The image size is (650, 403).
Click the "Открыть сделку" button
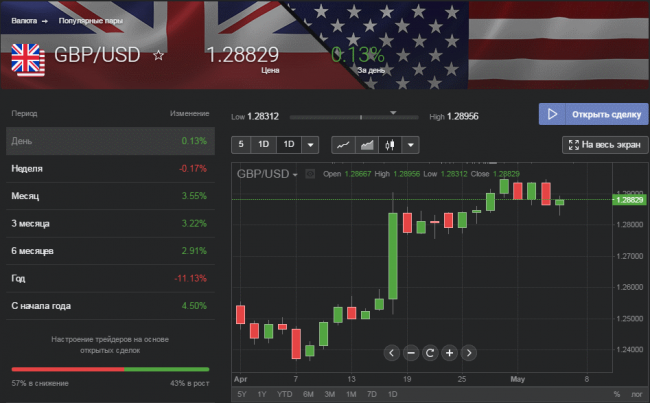point(594,114)
